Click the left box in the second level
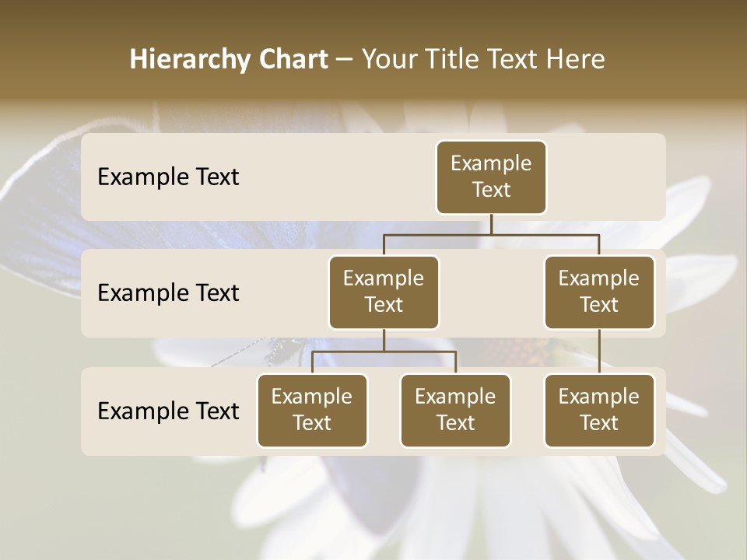Image resolution: width=747 pixels, height=560 pixels. click(384, 292)
